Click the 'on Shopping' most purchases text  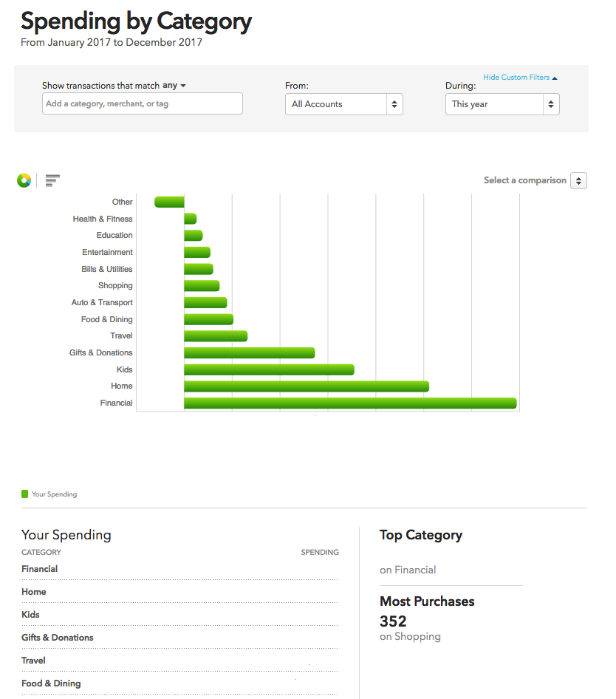410,637
